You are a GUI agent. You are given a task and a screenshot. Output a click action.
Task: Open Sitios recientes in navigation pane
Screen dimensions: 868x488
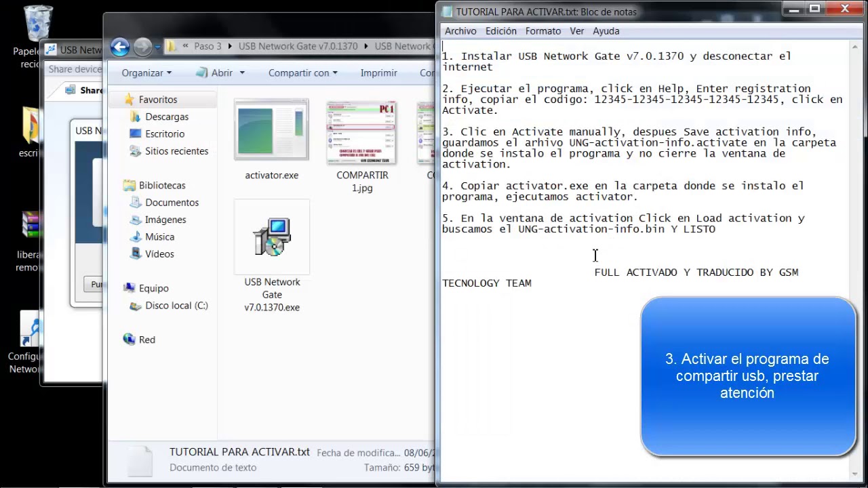coord(176,150)
